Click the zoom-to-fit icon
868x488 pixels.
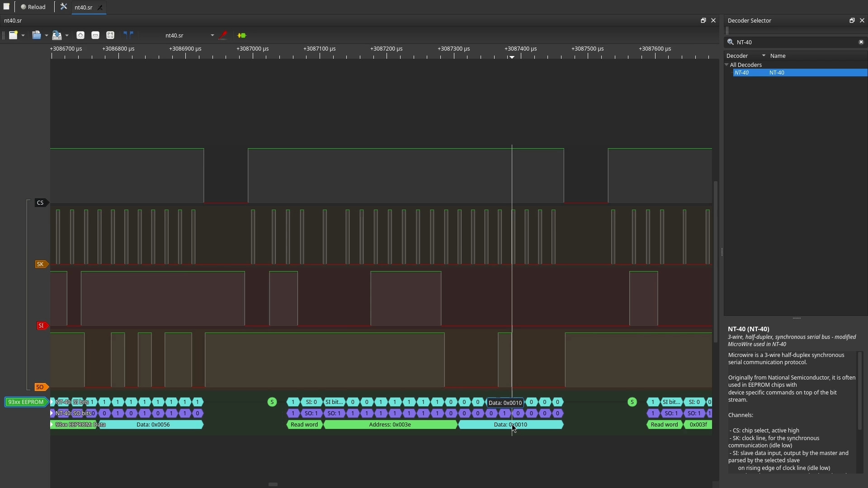point(110,35)
